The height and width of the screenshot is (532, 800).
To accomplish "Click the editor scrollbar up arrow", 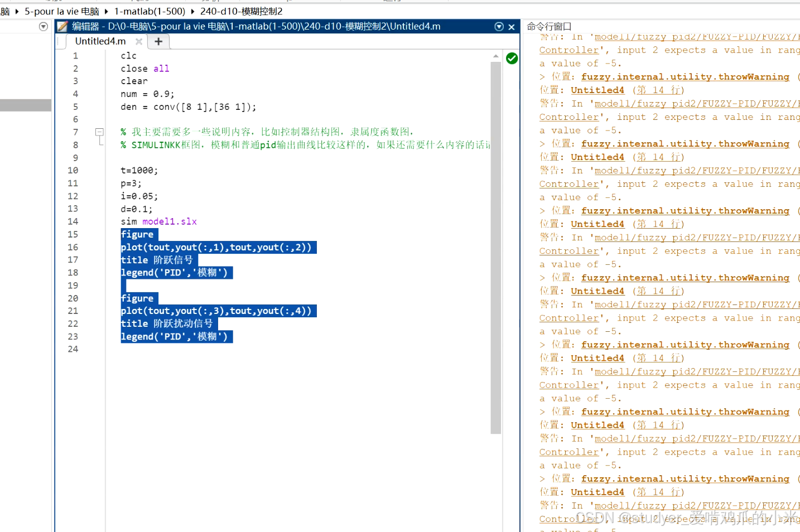I will [495, 56].
